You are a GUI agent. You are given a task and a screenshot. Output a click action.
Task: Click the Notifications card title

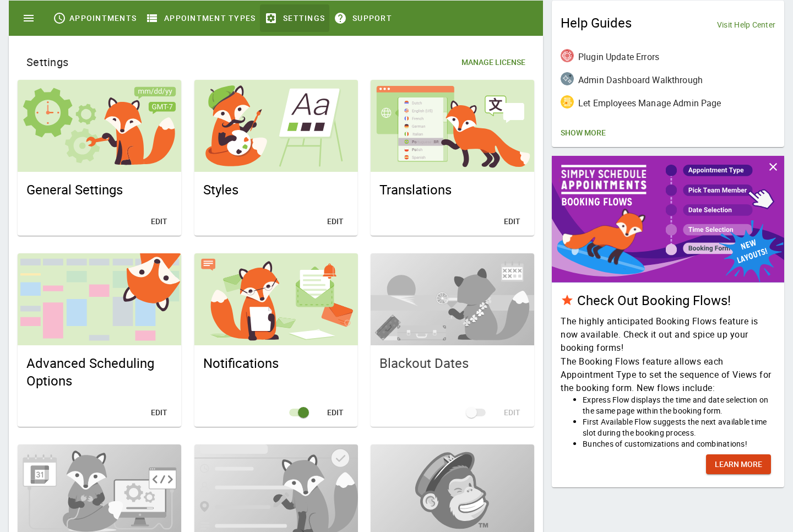point(241,363)
